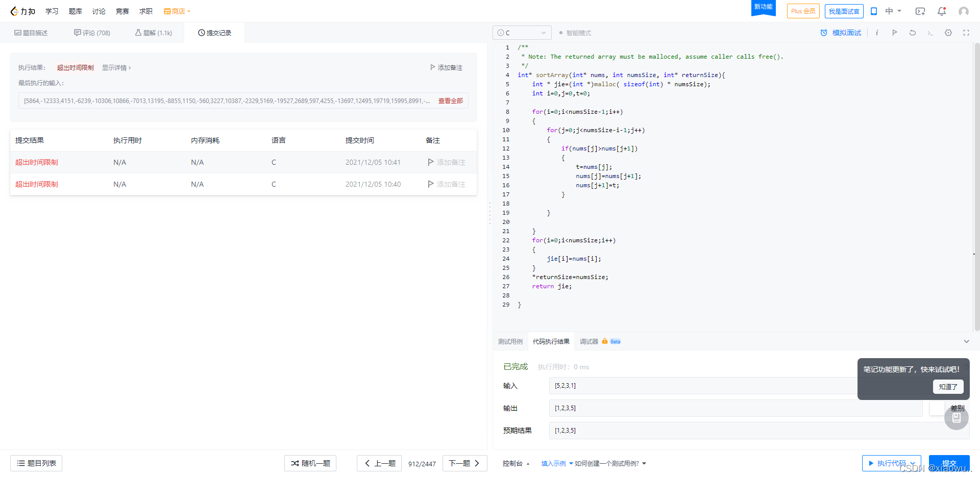Open the playground terminal icon in header
This screenshot has height=477, width=980.
coord(920,11)
